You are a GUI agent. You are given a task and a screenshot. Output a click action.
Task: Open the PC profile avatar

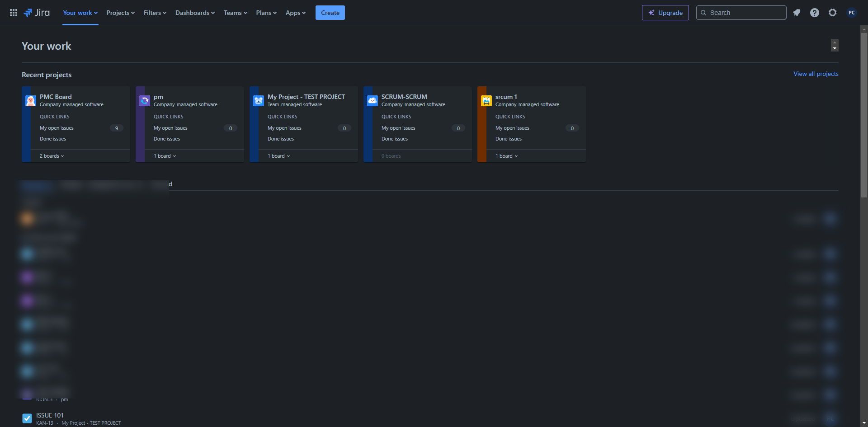[852, 13]
